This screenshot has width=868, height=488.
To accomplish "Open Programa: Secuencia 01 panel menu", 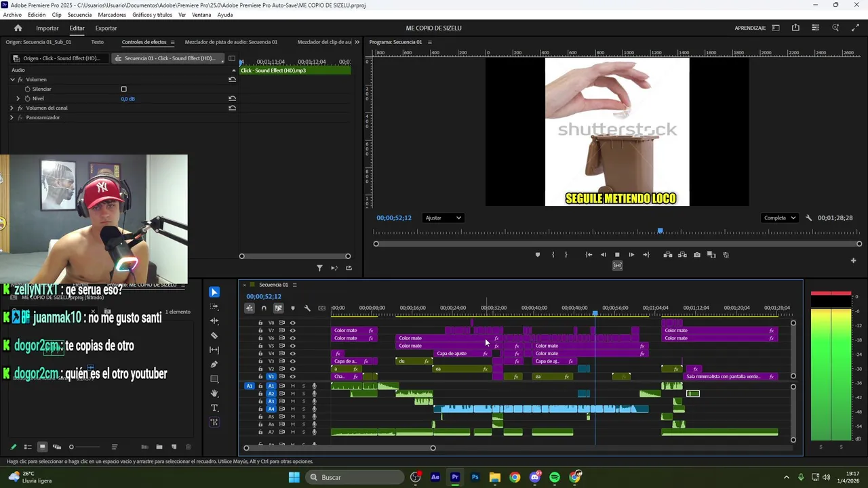I will click(x=429, y=42).
